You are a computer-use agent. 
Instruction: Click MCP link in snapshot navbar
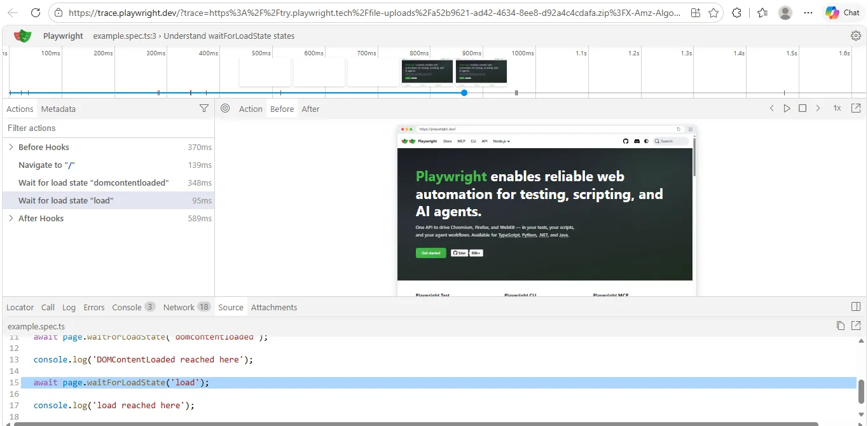(x=461, y=141)
